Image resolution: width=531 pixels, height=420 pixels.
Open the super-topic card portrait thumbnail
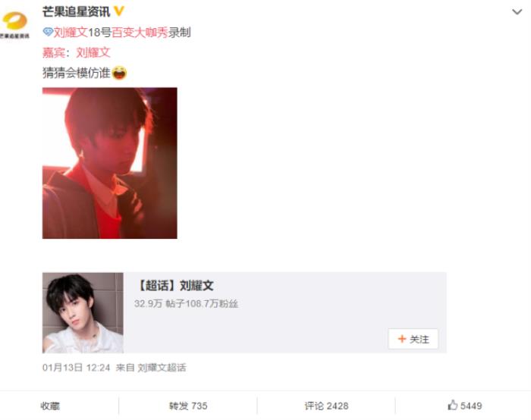click(83, 312)
